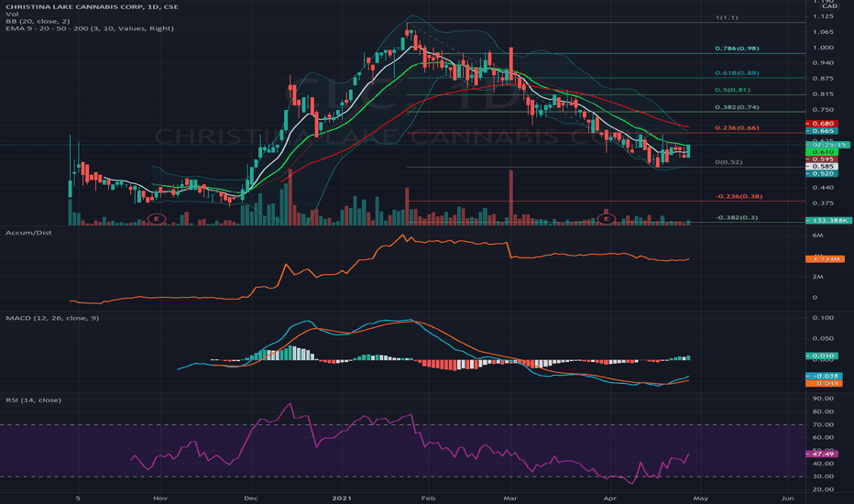Screen dimensions: 854x504
Task: Click the MACD line value tag -0.038
Action: [x=824, y=376]
